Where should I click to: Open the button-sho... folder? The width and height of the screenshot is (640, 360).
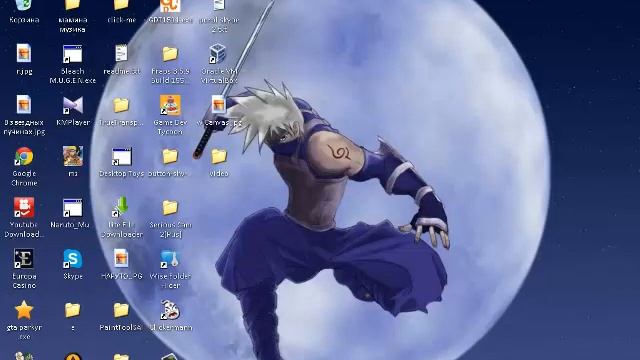pyautogui.click(x=170, y=156)
